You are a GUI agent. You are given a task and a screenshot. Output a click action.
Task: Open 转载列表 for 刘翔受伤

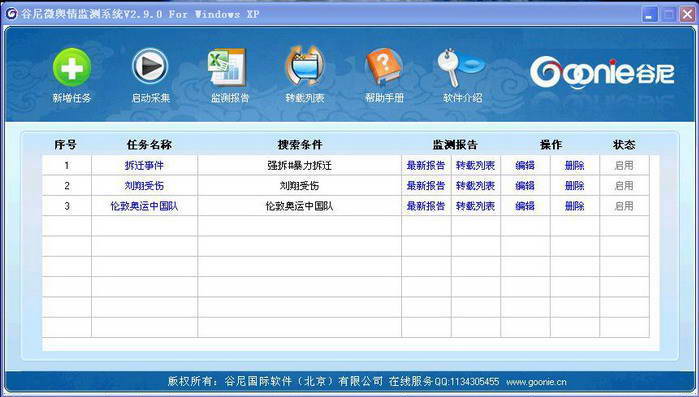[x=475, y=185]
